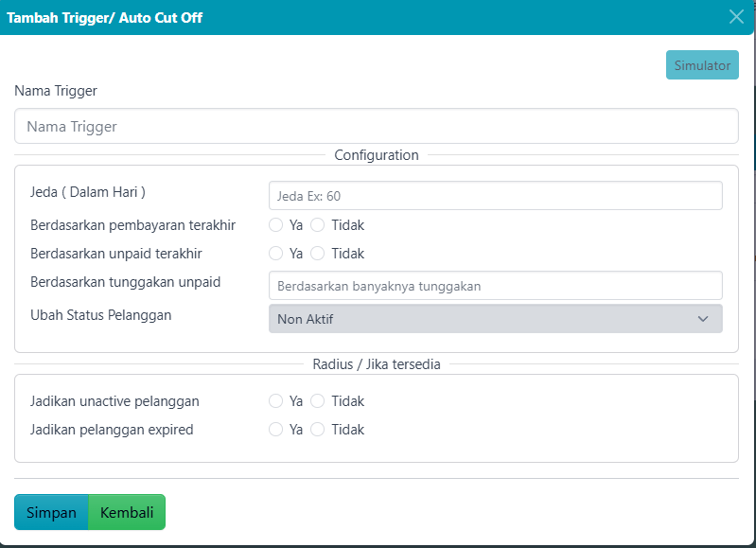The height and width of the screenshot is (548, 756).
Task: Click the Tambah Trigger/ Auto Cut Off title
Action: (105, 17)
